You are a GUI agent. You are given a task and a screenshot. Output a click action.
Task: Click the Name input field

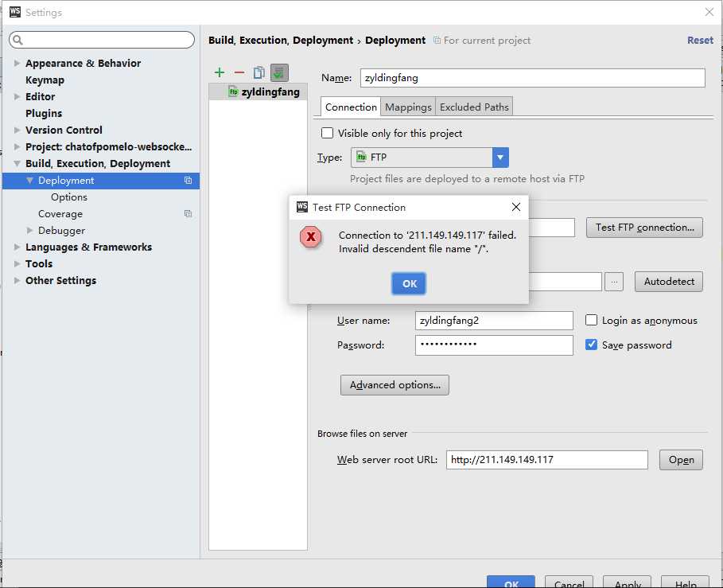[533, 78]
